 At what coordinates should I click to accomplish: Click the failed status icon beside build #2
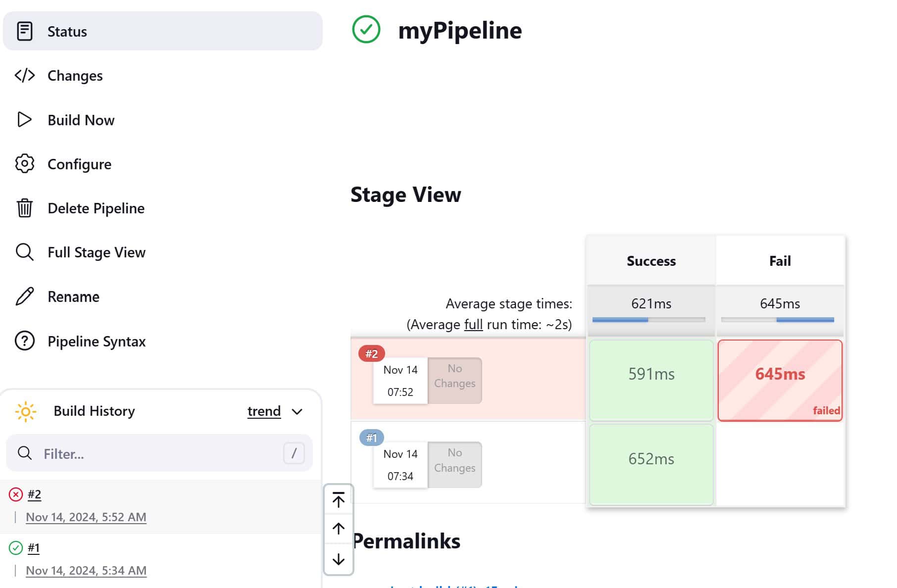(x=15, y=493)
